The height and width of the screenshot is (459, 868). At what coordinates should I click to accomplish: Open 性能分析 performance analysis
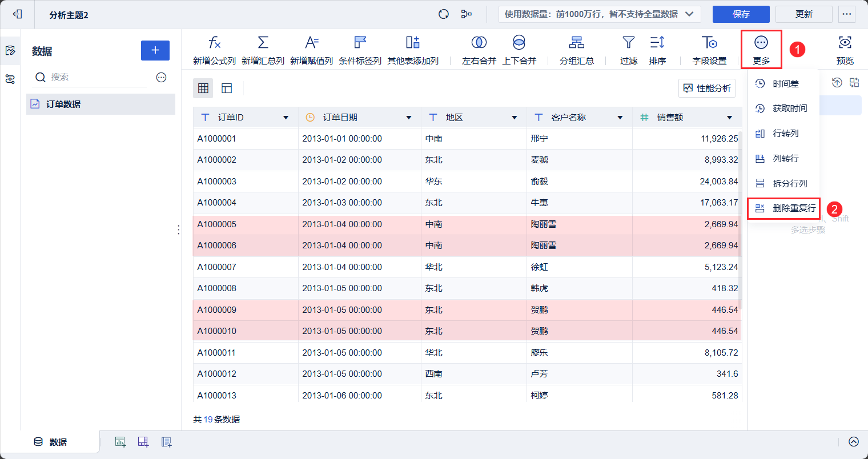pyautogui.click(x=707, y=88)
